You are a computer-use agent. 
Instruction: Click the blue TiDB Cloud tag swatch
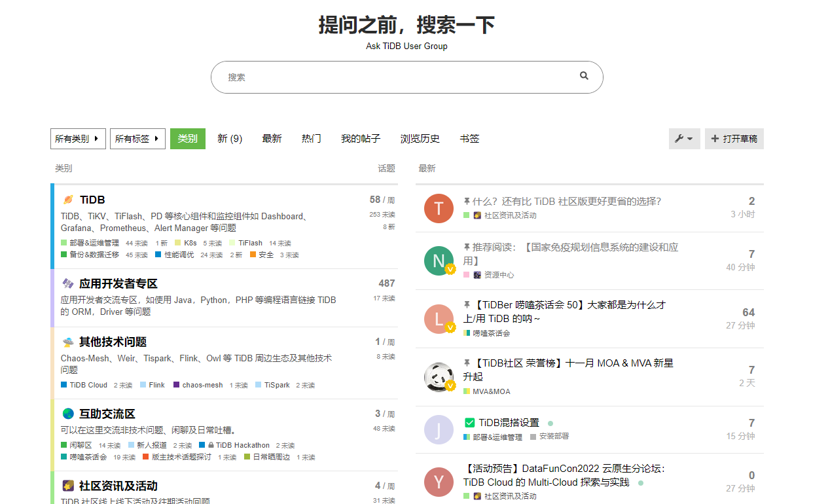pos(63,385)
